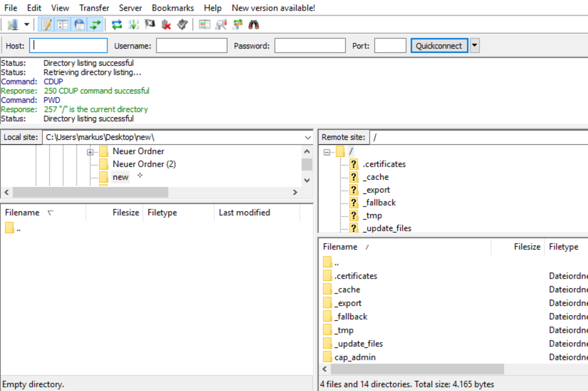Click remote list horizontal scrollbar thumb
The height and width of the screenshot is (391, 588).
[417, 369]
